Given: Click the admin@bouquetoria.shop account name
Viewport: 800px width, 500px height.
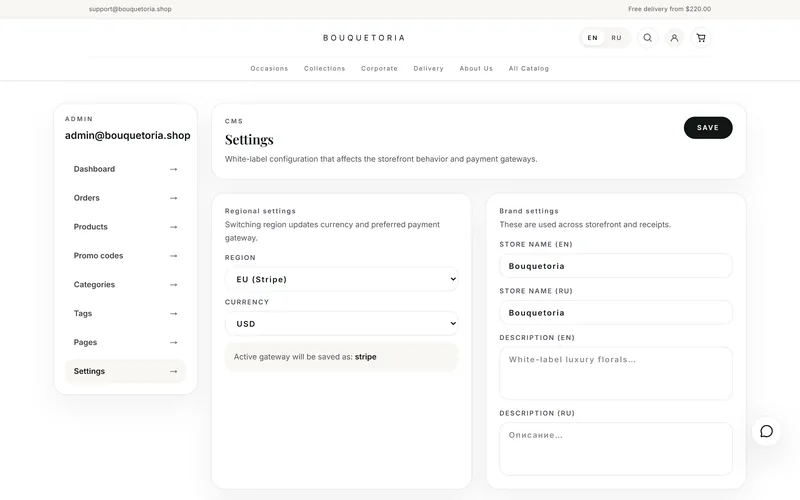Looking at the screenshot, I should click(x=128, y=136).
